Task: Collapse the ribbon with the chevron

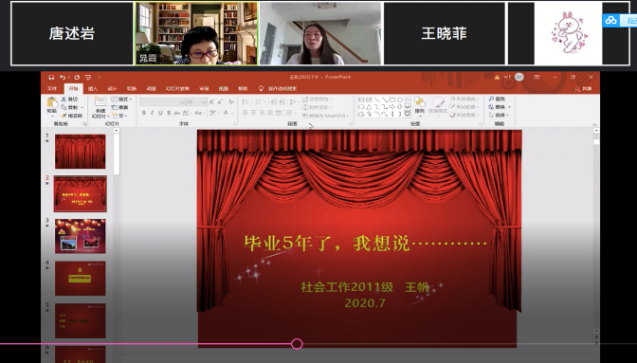Action: pyautogui.click(x=595, y=125)
